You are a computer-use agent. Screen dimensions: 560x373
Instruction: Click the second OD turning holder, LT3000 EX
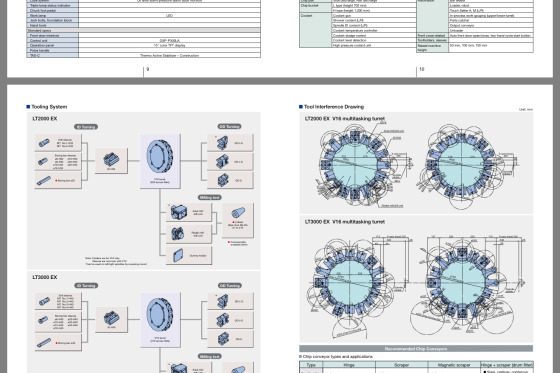click(x=222, y=320)
